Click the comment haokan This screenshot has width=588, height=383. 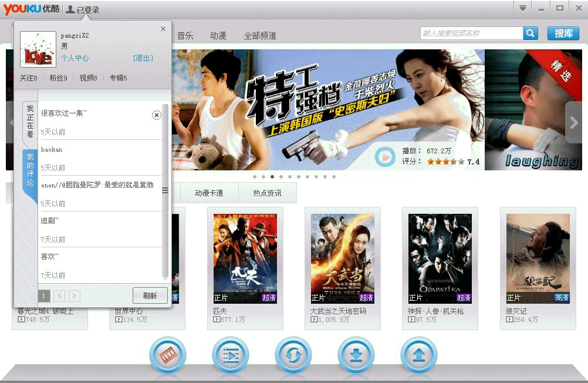[52, 149]
